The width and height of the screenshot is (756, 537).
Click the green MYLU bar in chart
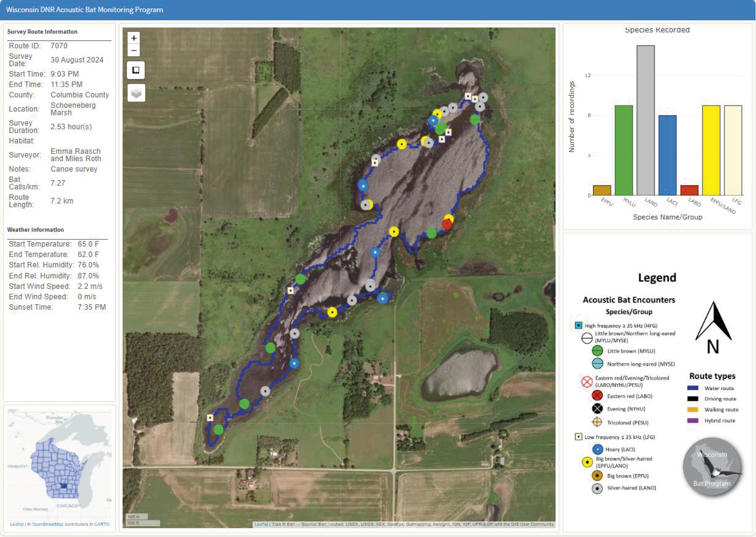coord(624,151)
